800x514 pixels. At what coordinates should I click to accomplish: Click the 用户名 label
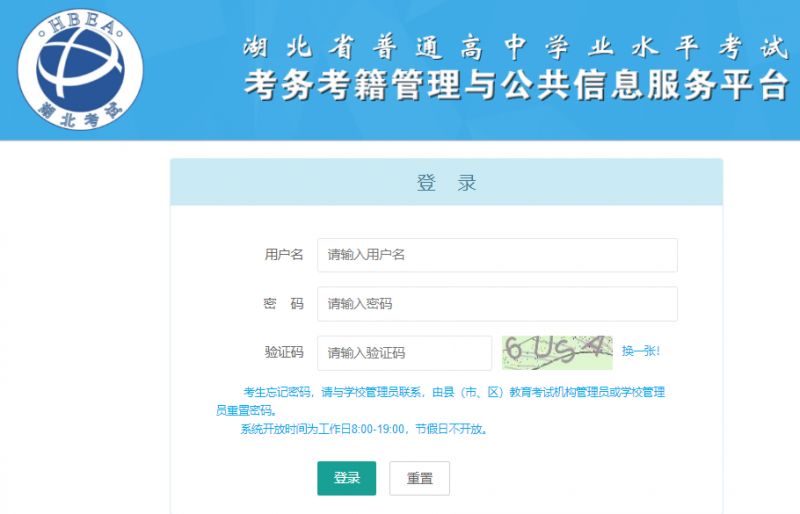coord(284,254)
